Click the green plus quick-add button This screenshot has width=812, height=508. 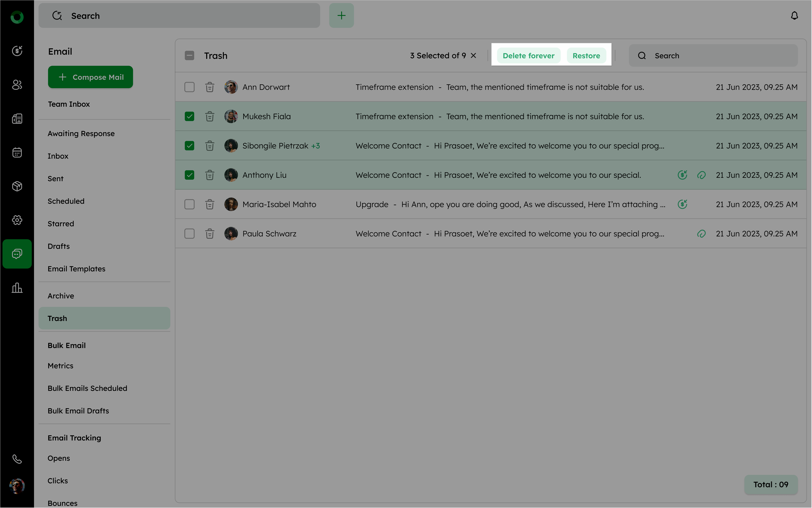click(341, 16)
